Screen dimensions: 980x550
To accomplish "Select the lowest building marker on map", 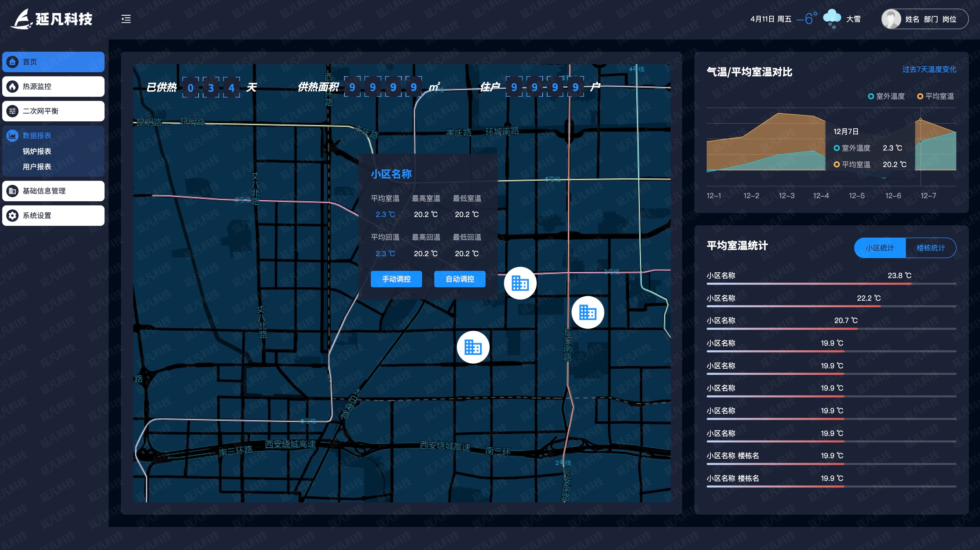I will 473,347.
